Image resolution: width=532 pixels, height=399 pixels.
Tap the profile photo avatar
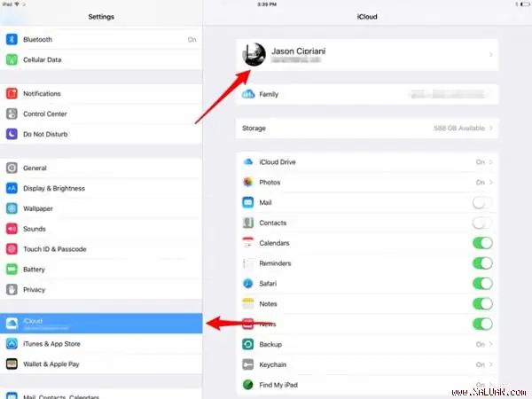tap(254, 55)
